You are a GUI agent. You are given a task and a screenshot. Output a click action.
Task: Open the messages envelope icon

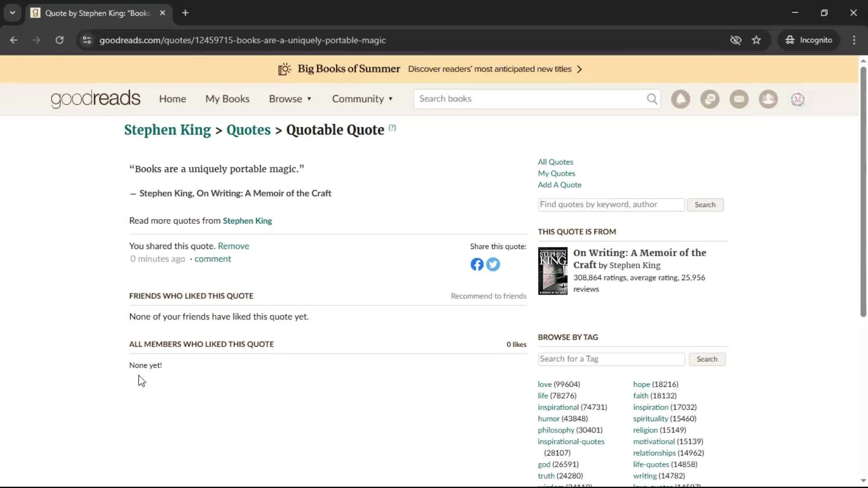(x=739, y=99)
